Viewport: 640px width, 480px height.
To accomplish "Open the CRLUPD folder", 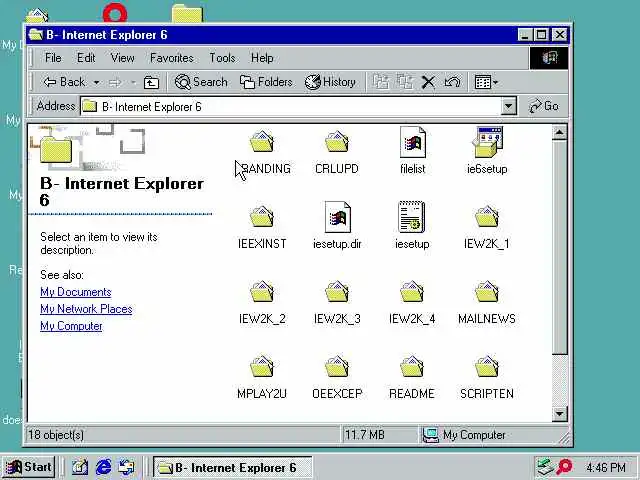I will 337,142.
